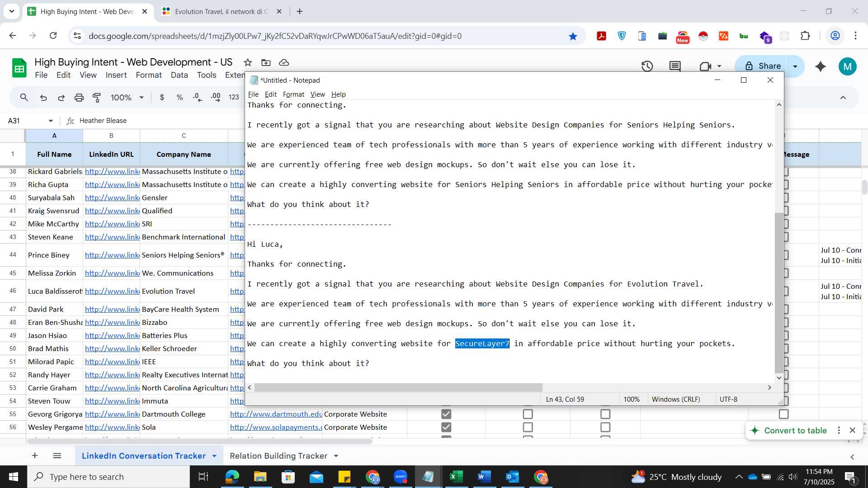Apply currency format with the dollar icon

(x=162, y=97)
